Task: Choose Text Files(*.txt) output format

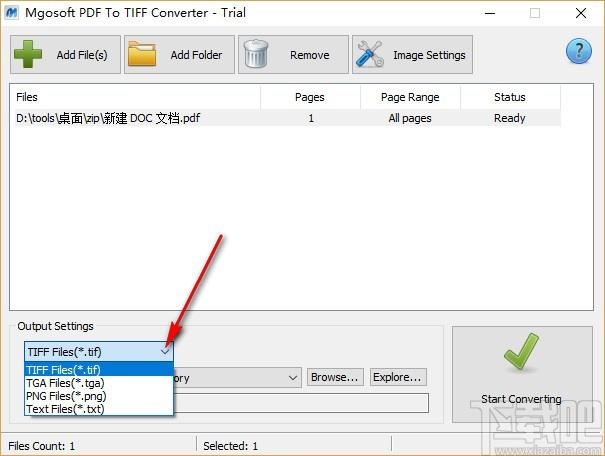Action: [99, 409]
